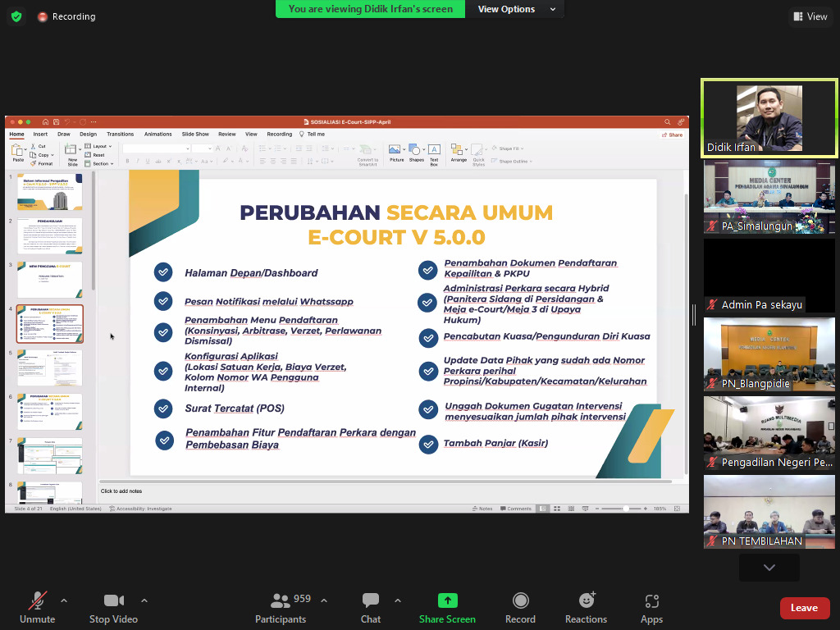Open the Slide Show tab
Screen dimensions: 840x630
point(195,135)
